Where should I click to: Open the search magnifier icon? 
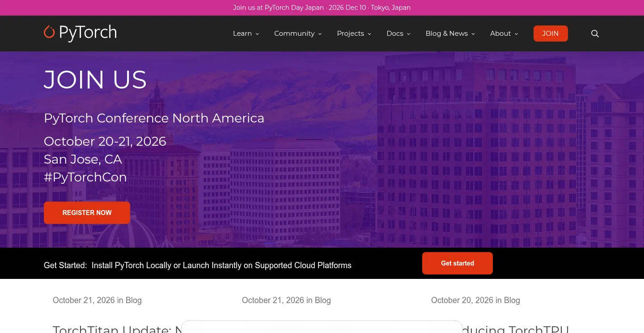(x=595, y=34)
